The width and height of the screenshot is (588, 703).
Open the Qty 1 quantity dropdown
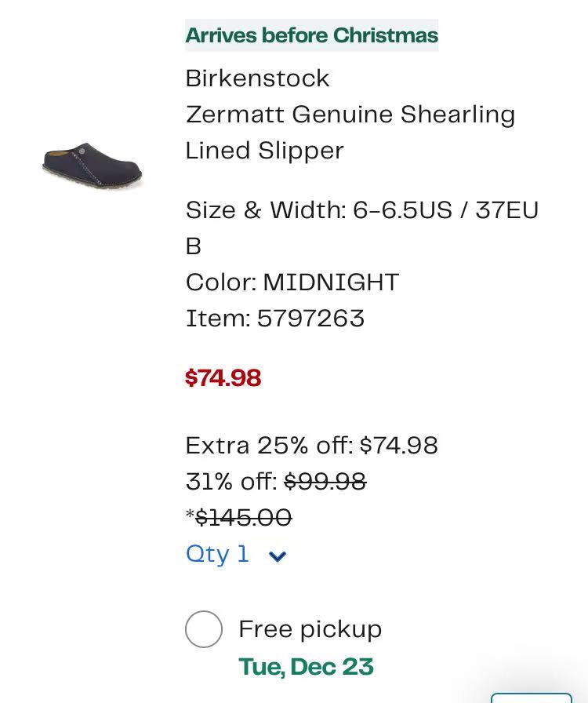pos(236,554)
